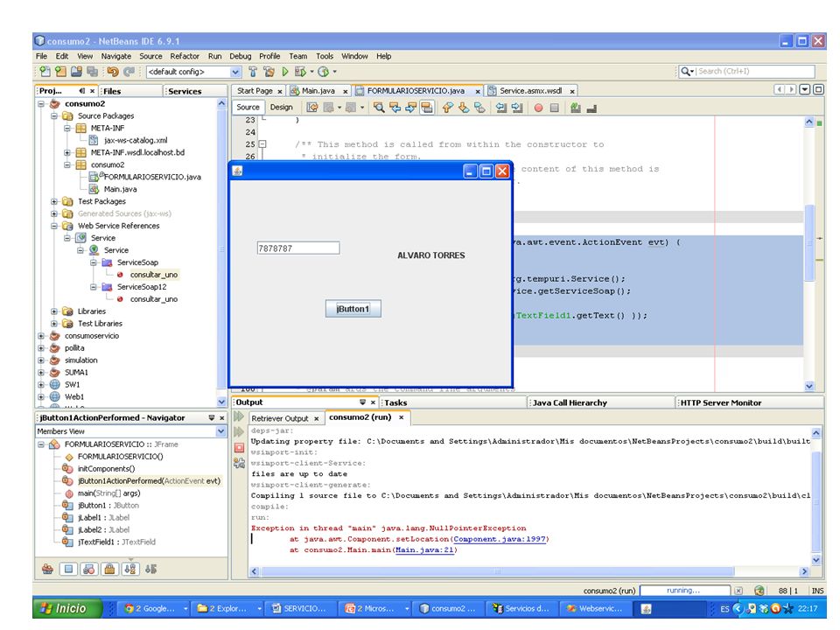Click the Next Bookmark icon
The image size is (840, 630).
click(x=464, y=108)
